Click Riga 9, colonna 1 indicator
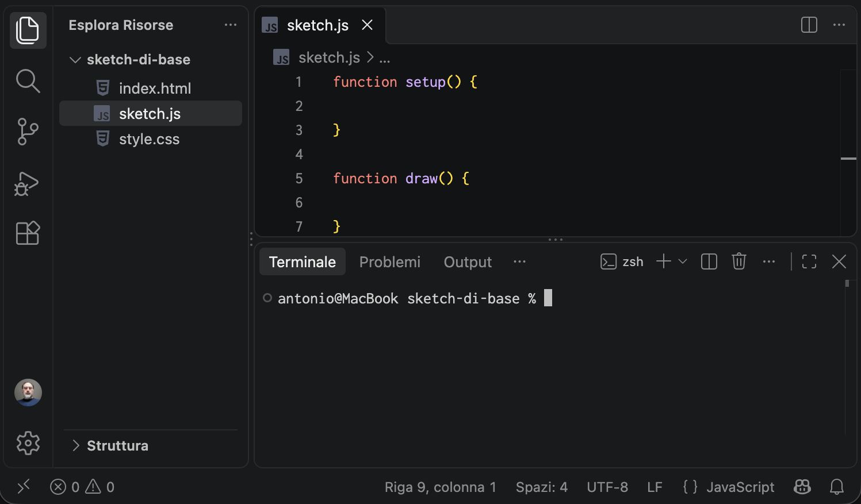The width and height of the screenshot is (861, 504). point(441,487)
